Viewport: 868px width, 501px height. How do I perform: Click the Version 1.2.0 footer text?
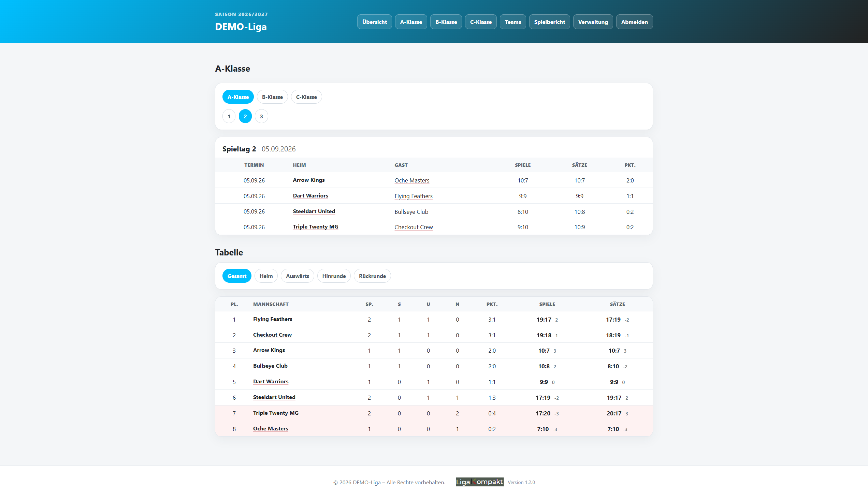521,483
